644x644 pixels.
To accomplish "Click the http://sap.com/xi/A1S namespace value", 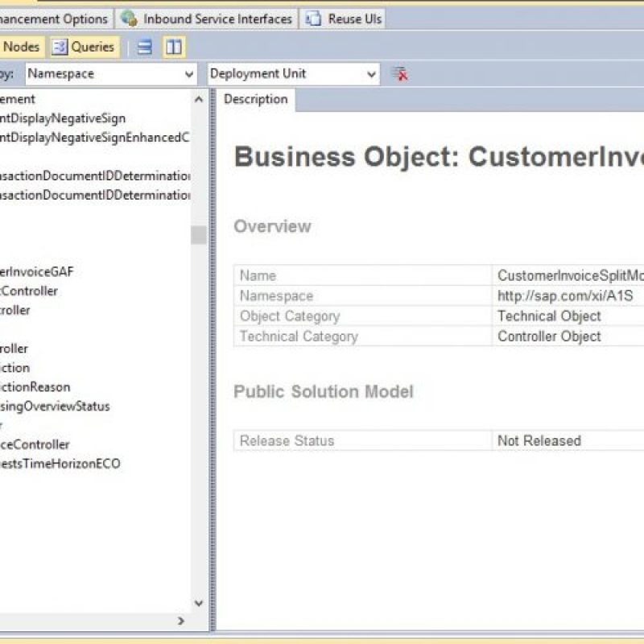I will [x=565, y=296].
